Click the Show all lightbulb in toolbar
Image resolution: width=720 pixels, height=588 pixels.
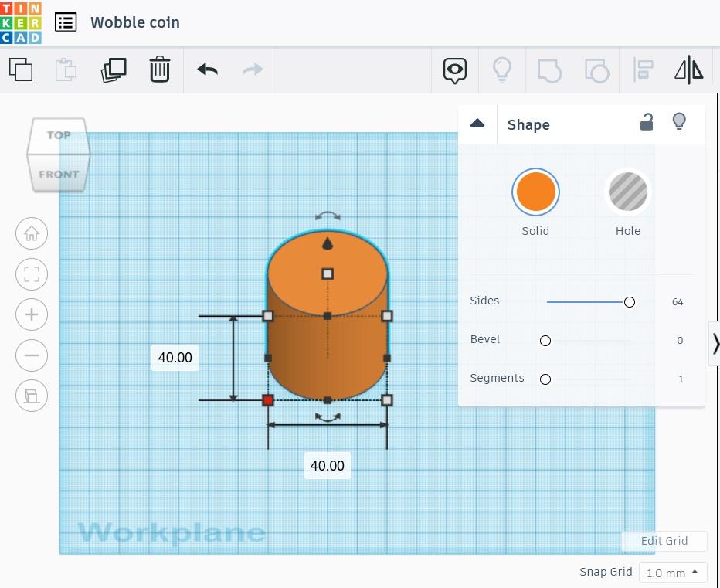point(502,70)
